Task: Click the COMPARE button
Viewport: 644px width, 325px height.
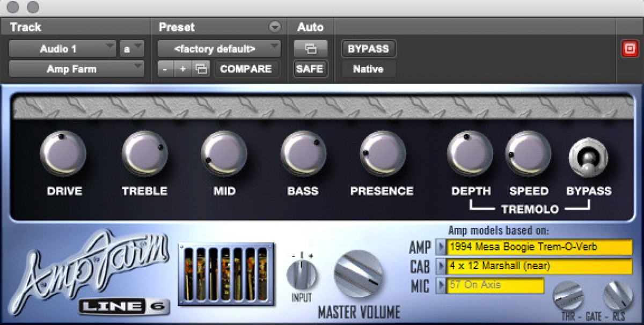Action: tap(247, 69)
